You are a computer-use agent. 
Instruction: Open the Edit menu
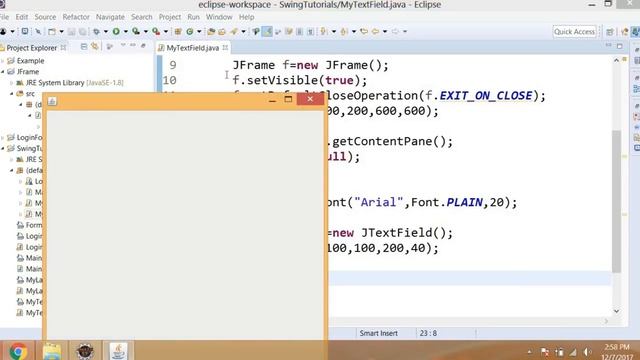point(22,17)
